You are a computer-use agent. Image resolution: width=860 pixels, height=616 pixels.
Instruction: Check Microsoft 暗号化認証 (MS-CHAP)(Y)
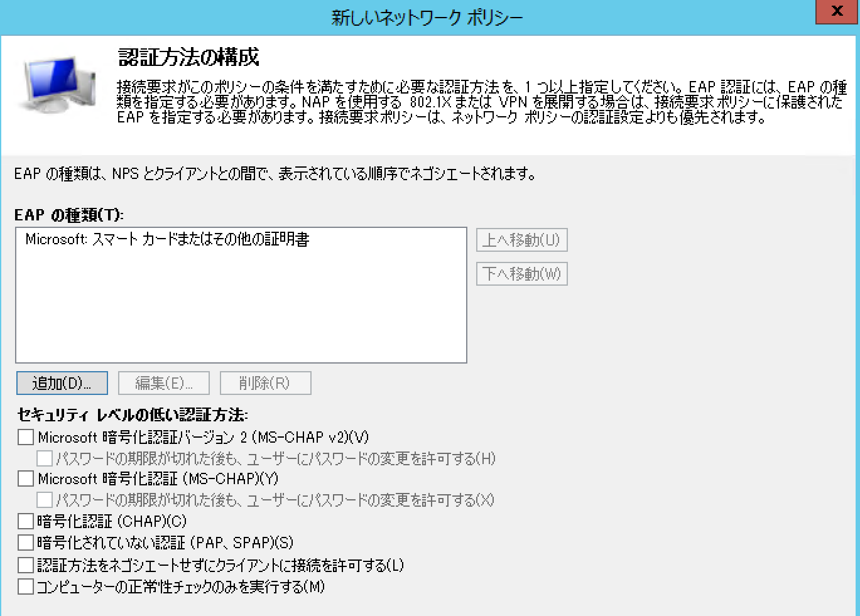(x=26, y=478)
